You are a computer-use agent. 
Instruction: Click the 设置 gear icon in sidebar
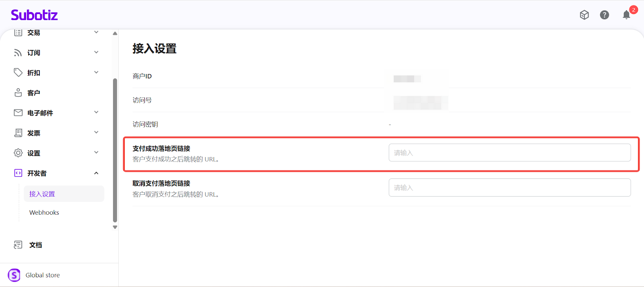pyautogui.click(x=18, y=153)
